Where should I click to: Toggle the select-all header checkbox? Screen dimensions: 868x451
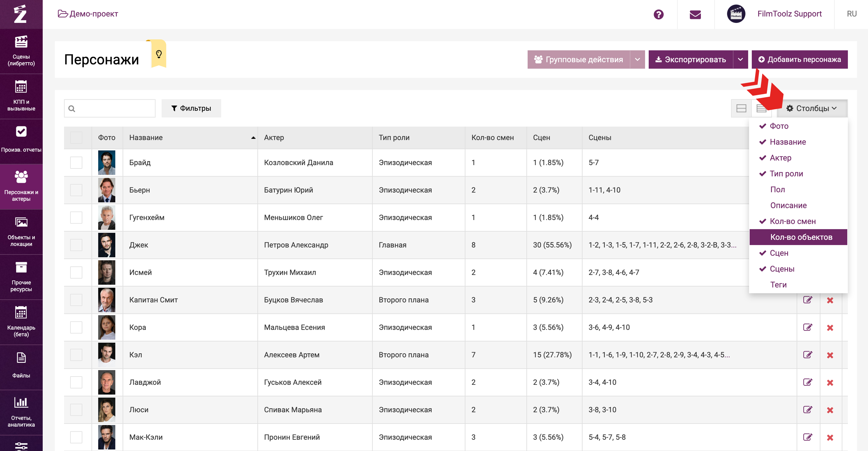76,138
